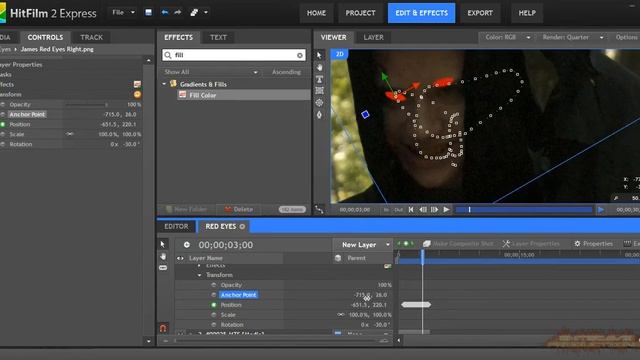Toggle Anchor Point keyframing in timeline
Screen dimensions: 640x360
[x=213, y=295]
